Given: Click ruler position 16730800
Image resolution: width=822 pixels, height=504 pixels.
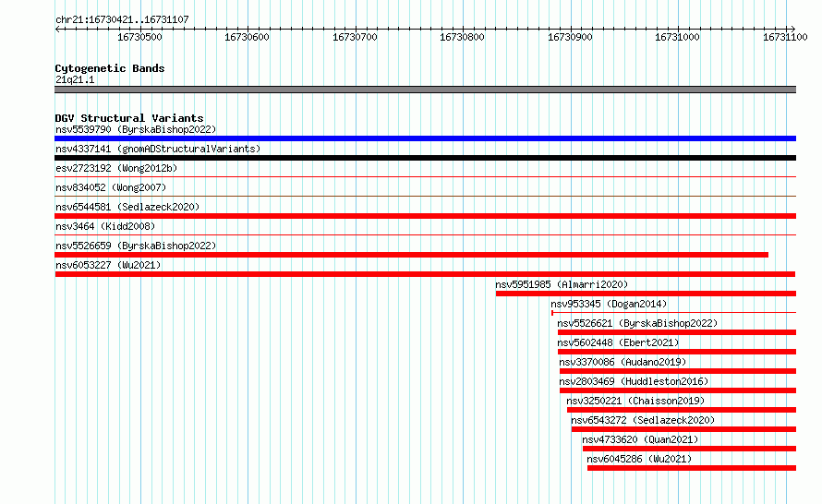Looking at the screenshot, I should coord(463,37).
